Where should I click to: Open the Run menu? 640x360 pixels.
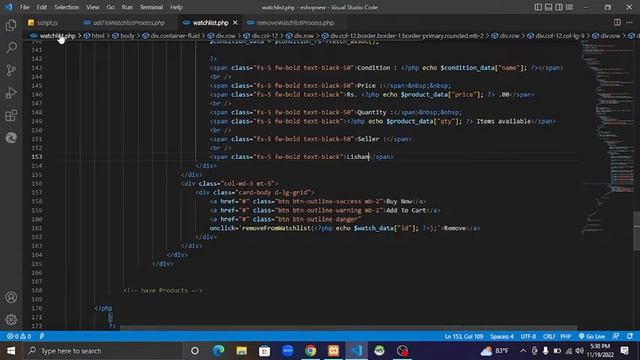pyautogui.click(x=127, y=7)
